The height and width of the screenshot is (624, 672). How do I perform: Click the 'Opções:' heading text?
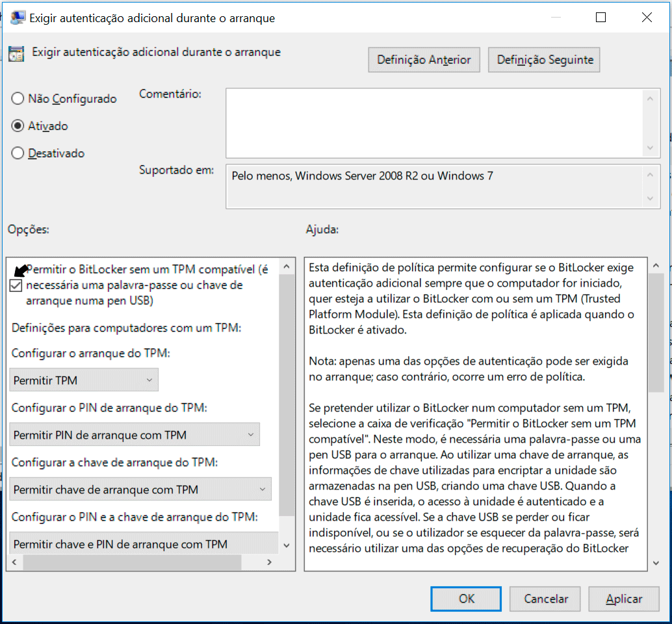coord(29,229)
